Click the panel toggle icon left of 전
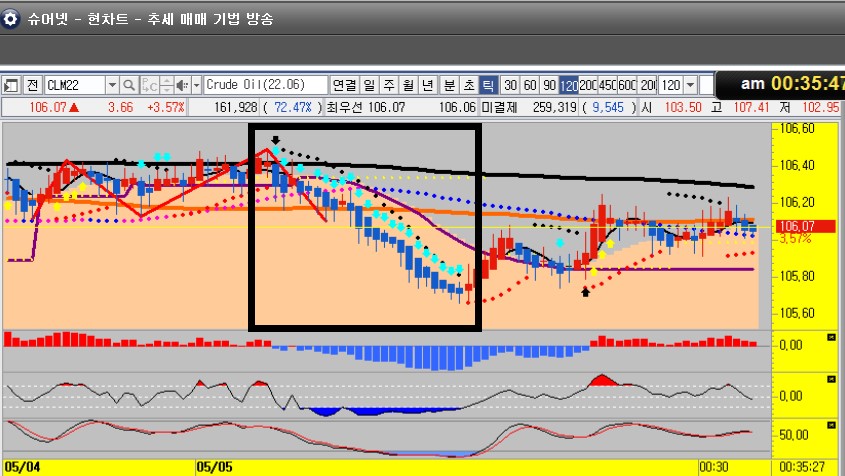The image size is (845, 476). tap(11, 85)
